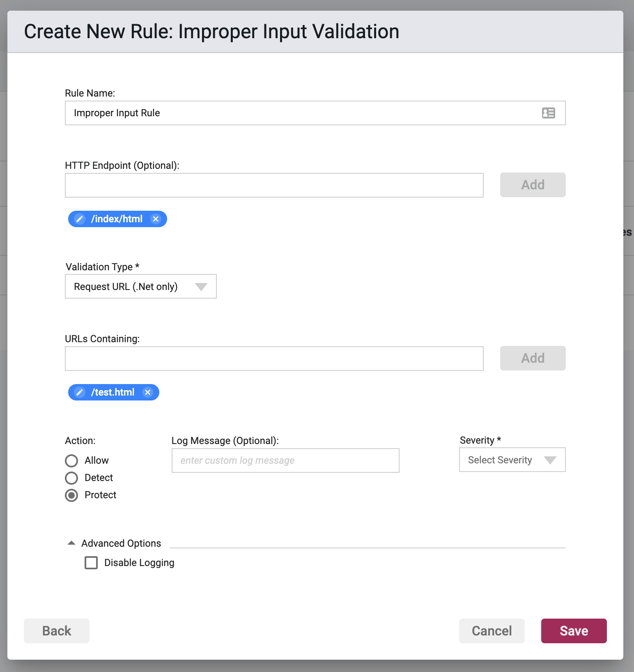Go Back to previous step
Screen dimensions: 634x672
click(57, 631)
